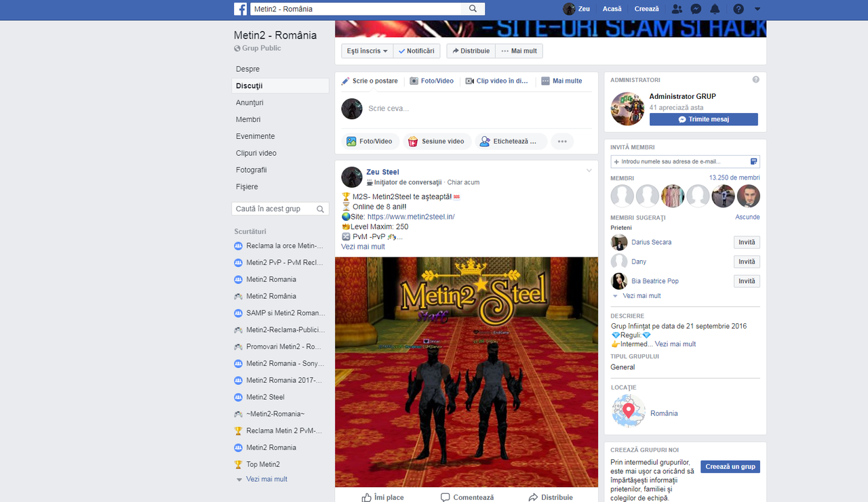Open Zeu profile in top bar
This screenshot has height=502, width=868.
click(576, 9)
